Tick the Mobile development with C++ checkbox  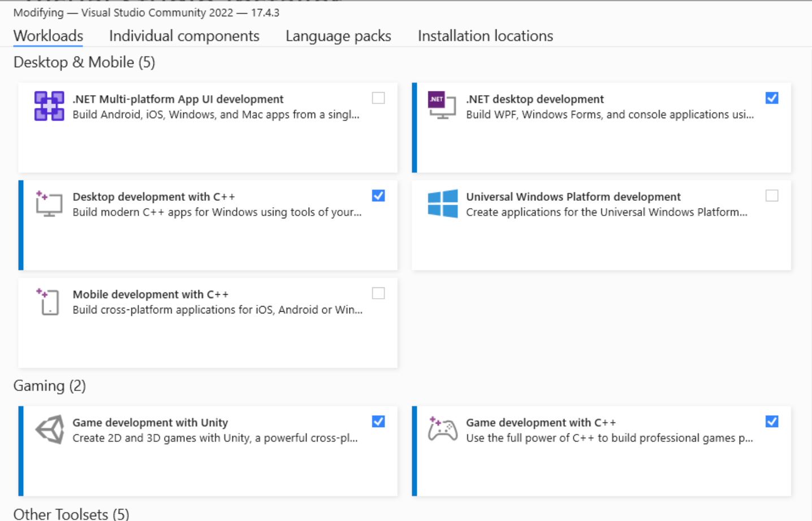coord(378,293)
